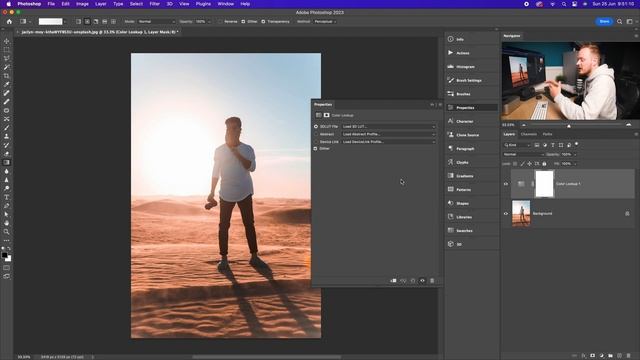The image size is (640, 360).
Task: Open the File menu
Action: pos(51,4)
